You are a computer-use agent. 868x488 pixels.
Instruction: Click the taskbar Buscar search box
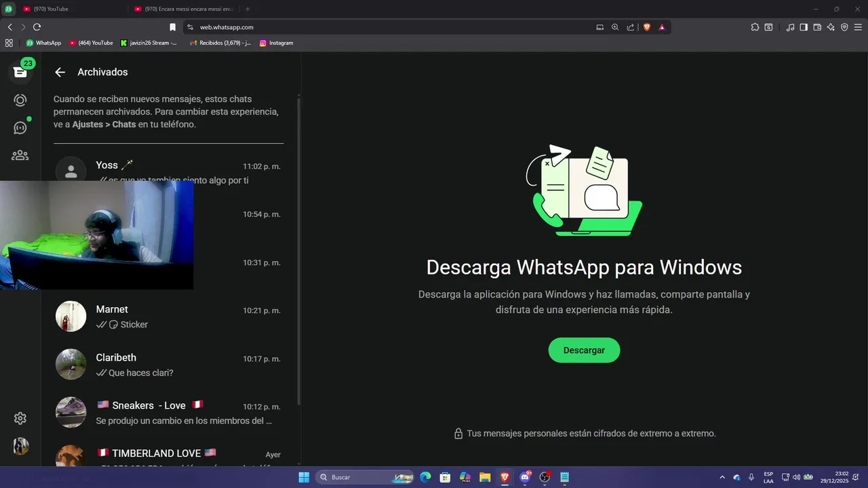(366, 477)
